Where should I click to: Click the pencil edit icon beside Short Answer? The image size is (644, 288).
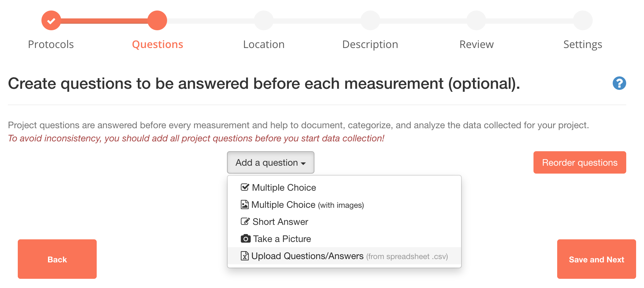(245, 221)
